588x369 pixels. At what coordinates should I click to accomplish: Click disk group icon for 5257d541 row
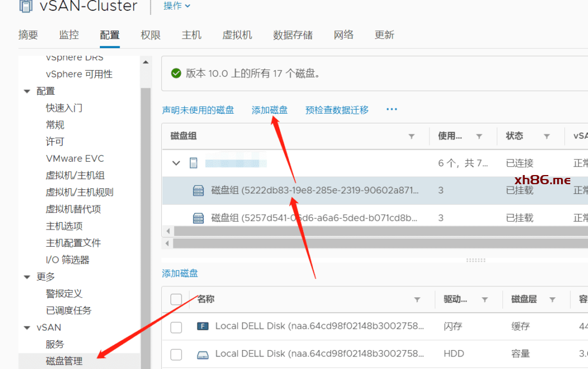coord(198,218)
